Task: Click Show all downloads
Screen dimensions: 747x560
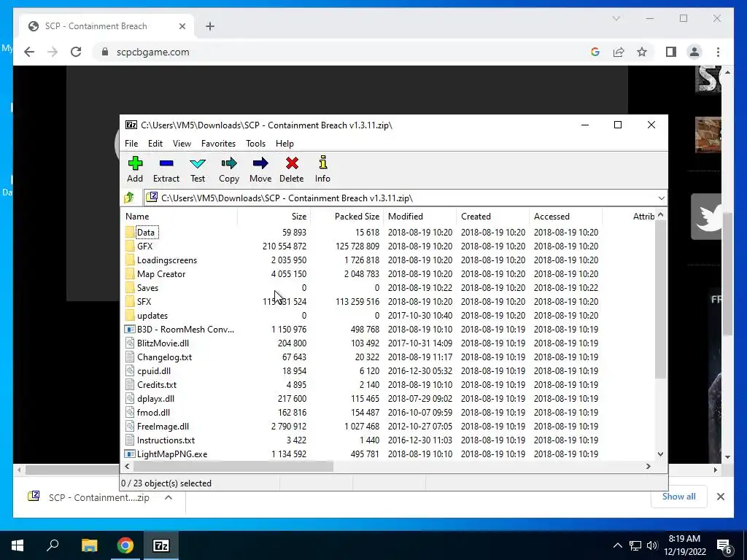Action: [678, 497]
